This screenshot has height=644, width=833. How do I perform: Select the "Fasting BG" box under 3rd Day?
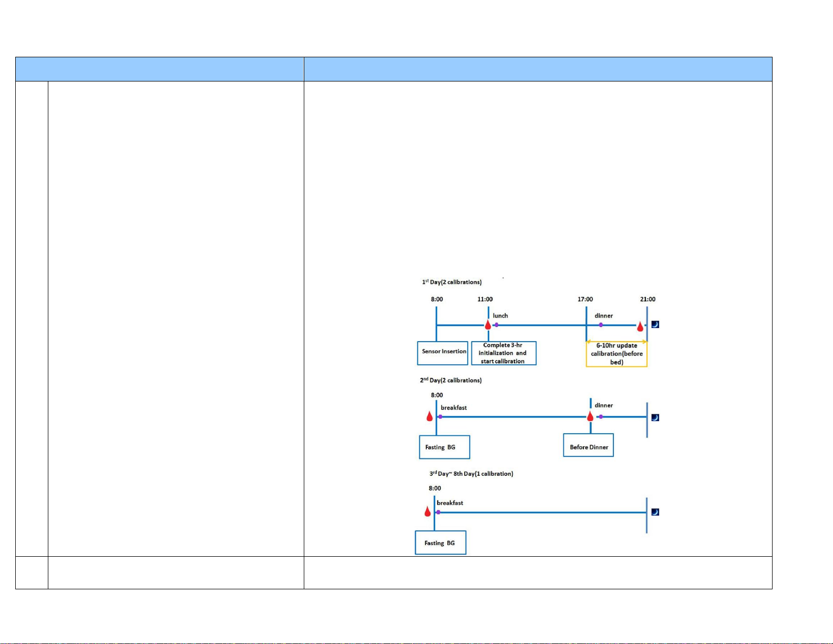tap(440, 543)
